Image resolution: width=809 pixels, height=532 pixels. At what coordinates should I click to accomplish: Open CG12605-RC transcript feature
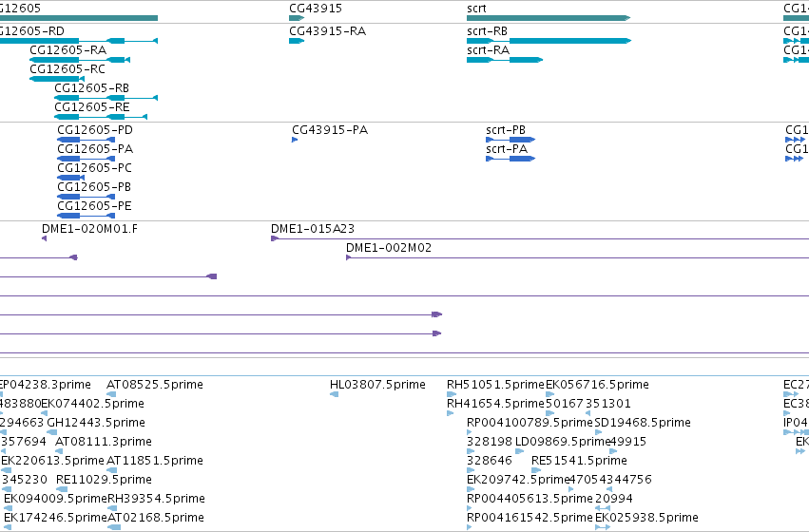pyautogui.click(x=57, y=79)
